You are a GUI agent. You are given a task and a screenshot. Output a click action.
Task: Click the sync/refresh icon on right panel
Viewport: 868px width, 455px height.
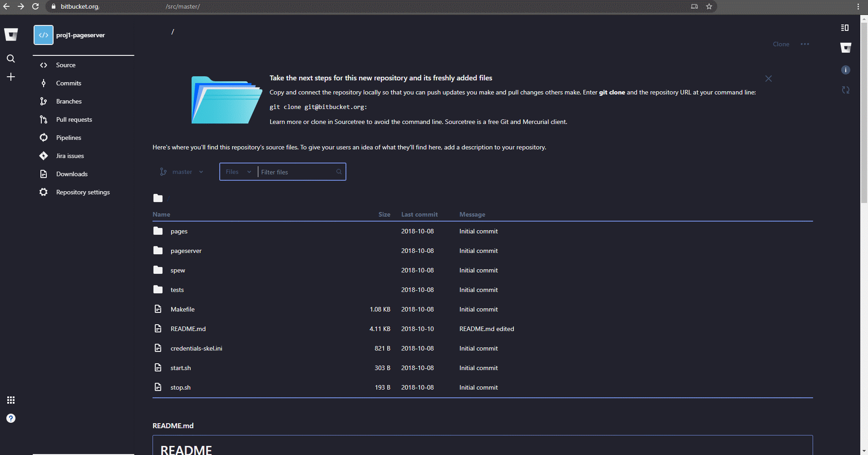846,90
